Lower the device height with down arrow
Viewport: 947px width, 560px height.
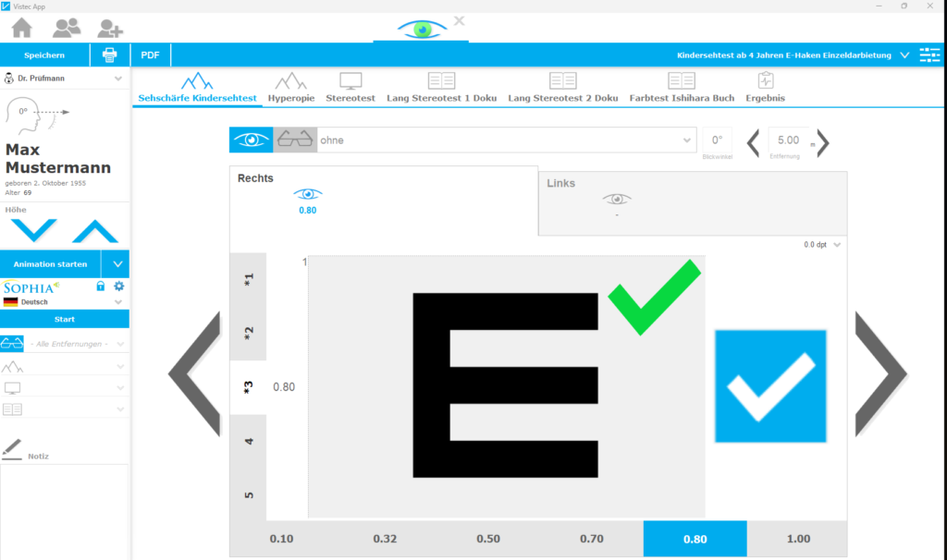(34, 230)
